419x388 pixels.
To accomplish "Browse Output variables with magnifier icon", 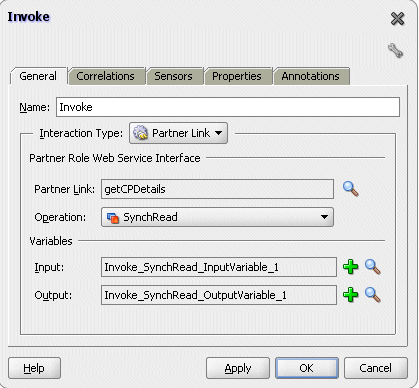I will (373, 295).
